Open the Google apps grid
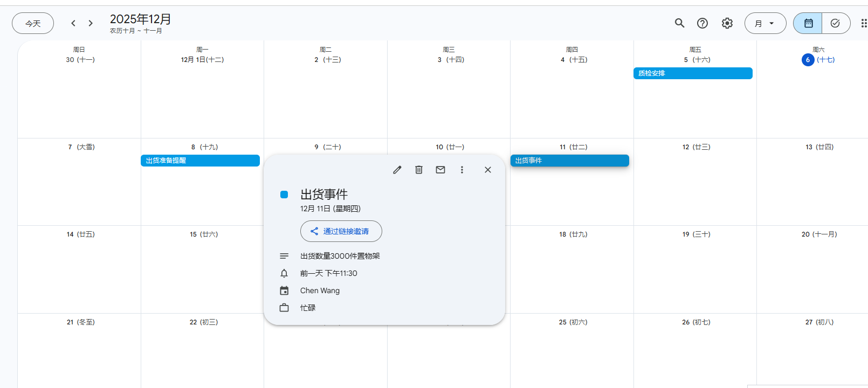Viewport: 868px width, 388px height. point(863,23)
